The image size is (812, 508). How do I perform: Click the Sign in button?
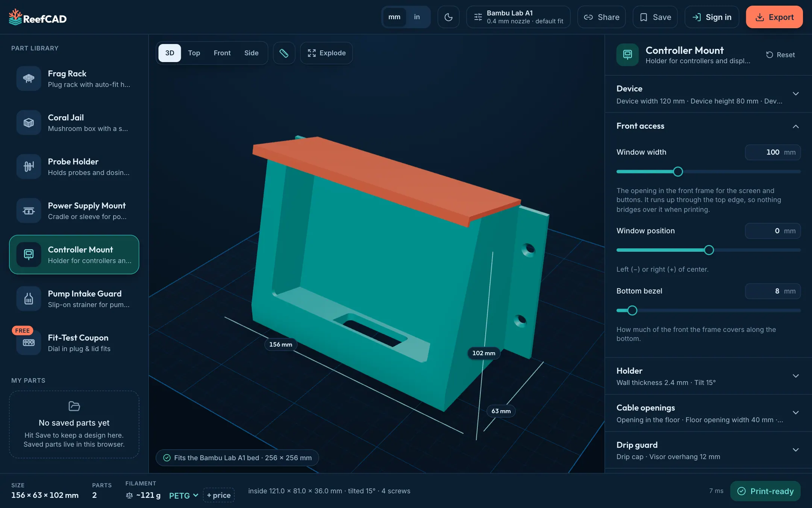pos(712,17)
